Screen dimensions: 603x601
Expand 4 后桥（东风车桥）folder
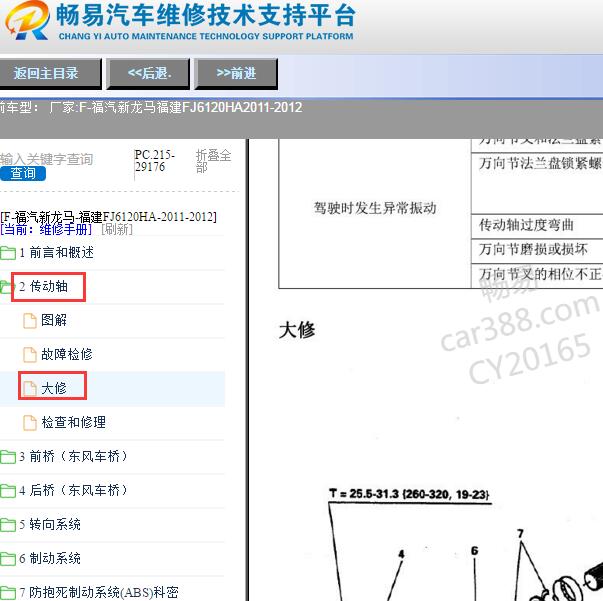click(x=73, y=490)
